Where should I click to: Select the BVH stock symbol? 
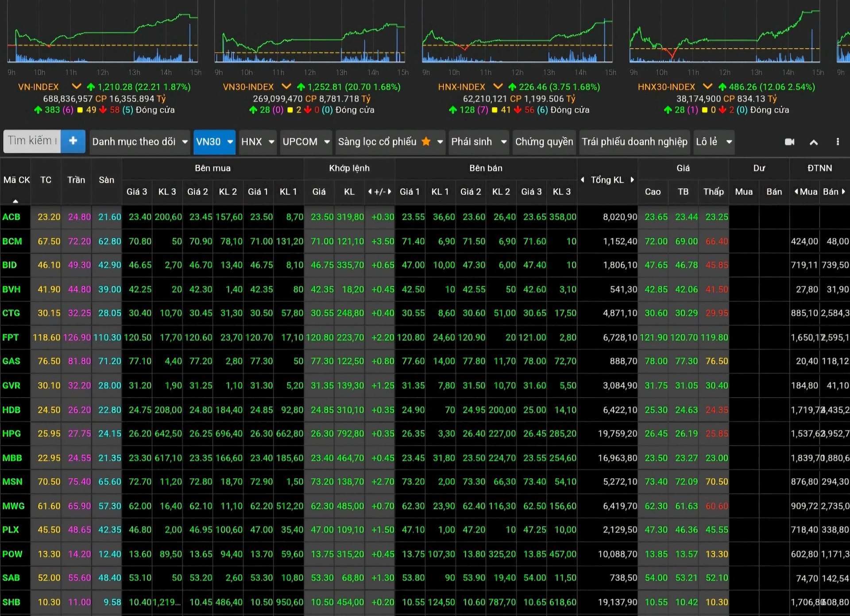tap(12, 289)
